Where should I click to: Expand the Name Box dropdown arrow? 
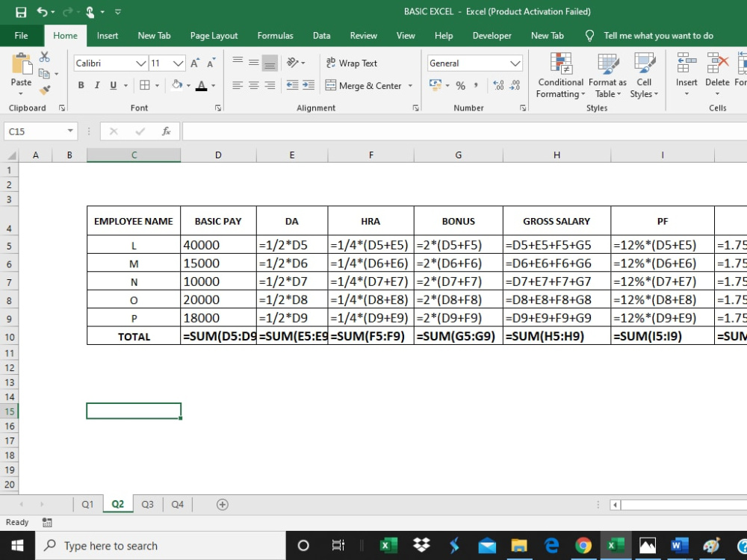click(70, 131)
